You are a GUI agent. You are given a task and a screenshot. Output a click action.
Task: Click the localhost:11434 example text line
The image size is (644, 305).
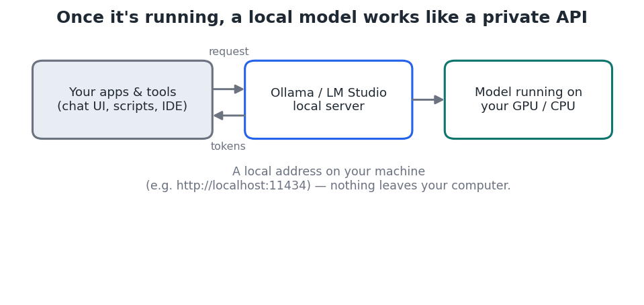tap(328, 185)
